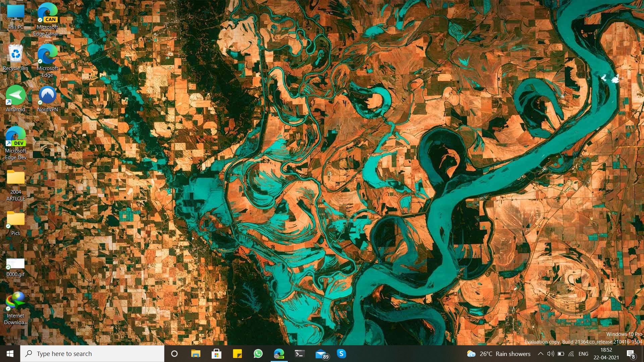Open the This PC desktop icon
This screenshot has height=362, width=644.
pos(15,13)
